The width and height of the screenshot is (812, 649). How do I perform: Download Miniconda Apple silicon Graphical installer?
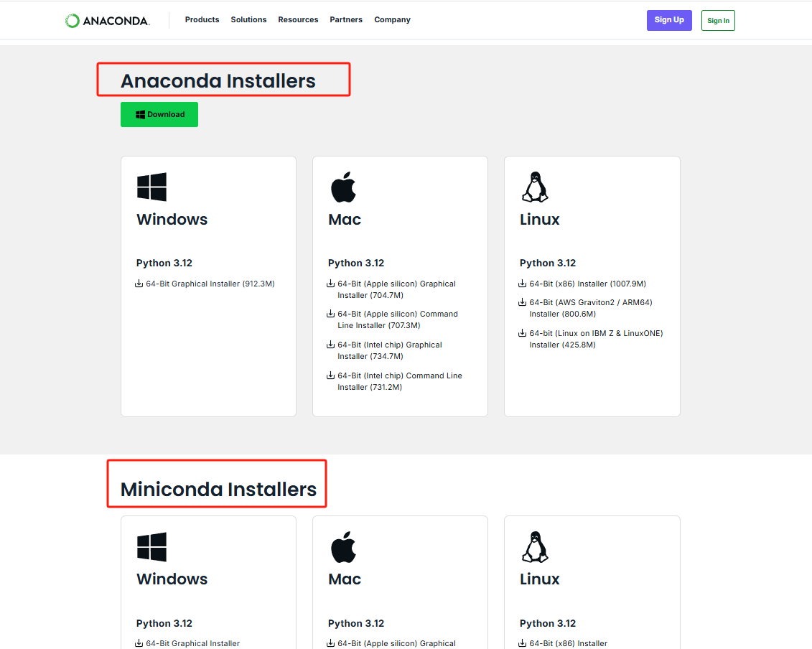coord(397,643)
